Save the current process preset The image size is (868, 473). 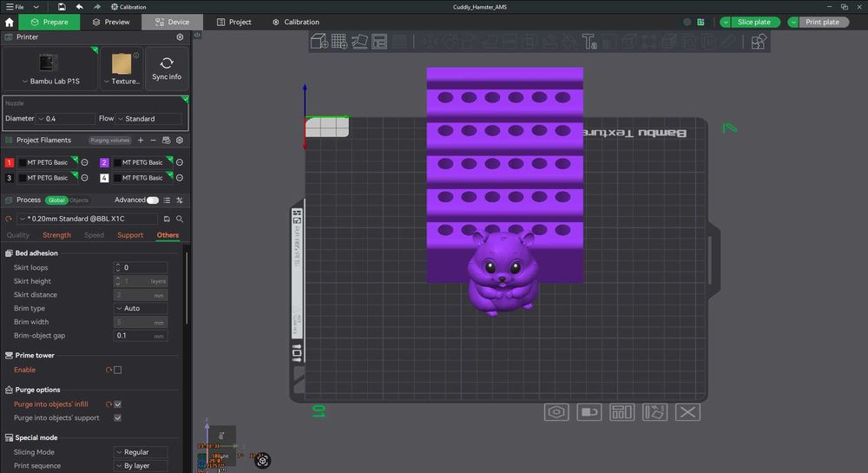(167, 219)
